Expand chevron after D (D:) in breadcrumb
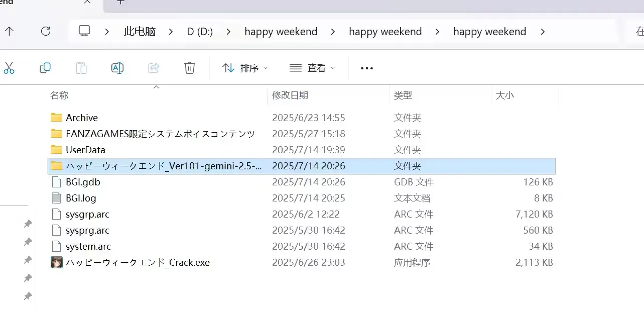The image size is (644, 309). (229, 32)
